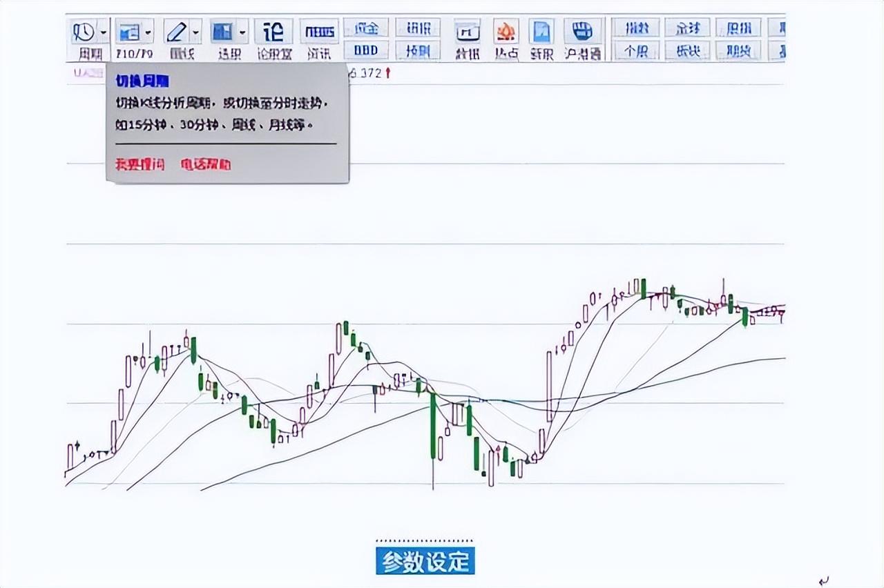884x588 pixels.
Task: Expand the F10/F9 dropdown arrow
Action: point(148,32)
